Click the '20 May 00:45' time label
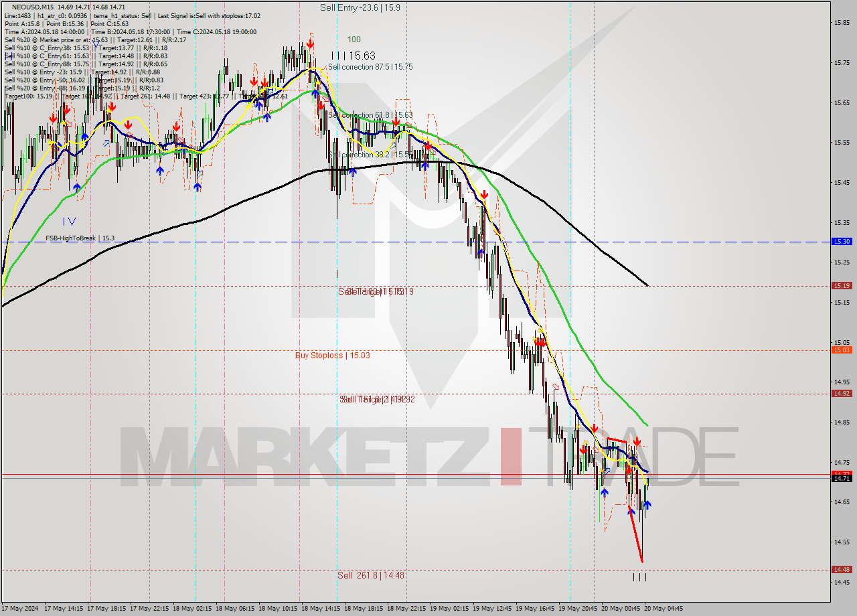Viewport: 857px width, 616px height. [x=621, y=609]
